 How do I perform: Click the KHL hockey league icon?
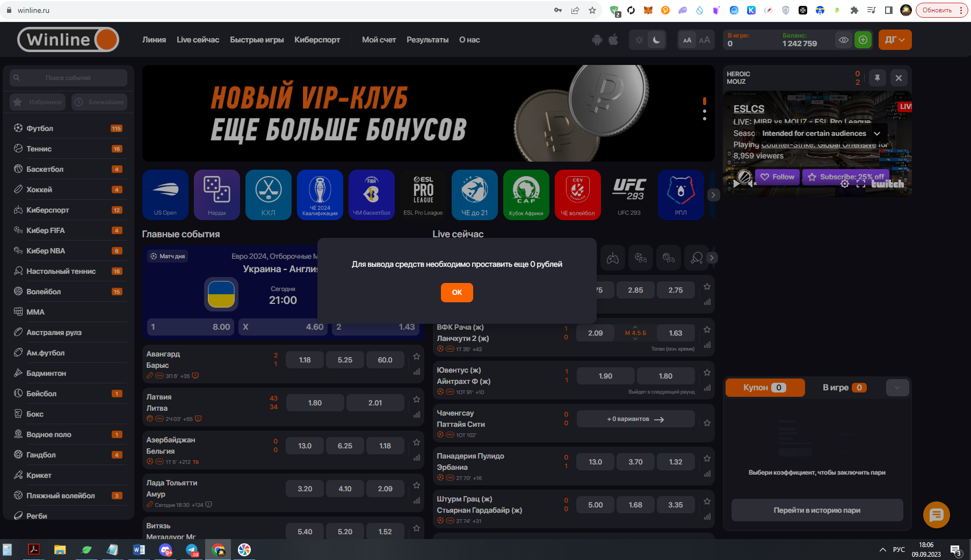point(269,194)
